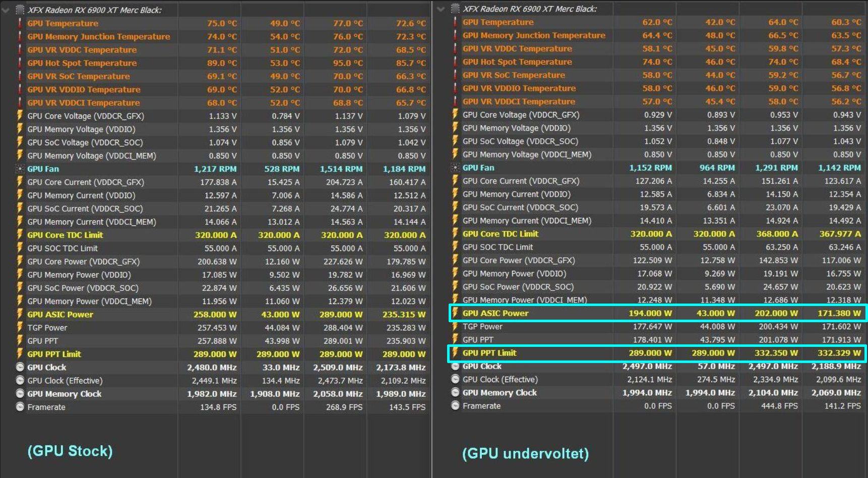
Task: Click lightning icon beside GPU Core Voltage in Stock panel
Action: point(20,115)
